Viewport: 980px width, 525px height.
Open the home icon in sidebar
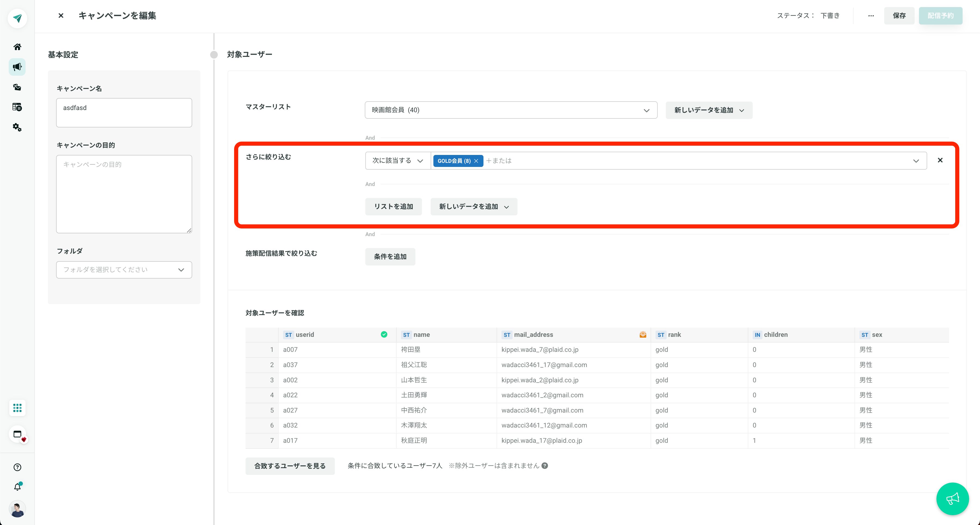pyautogui.click(x=17, y=47)
